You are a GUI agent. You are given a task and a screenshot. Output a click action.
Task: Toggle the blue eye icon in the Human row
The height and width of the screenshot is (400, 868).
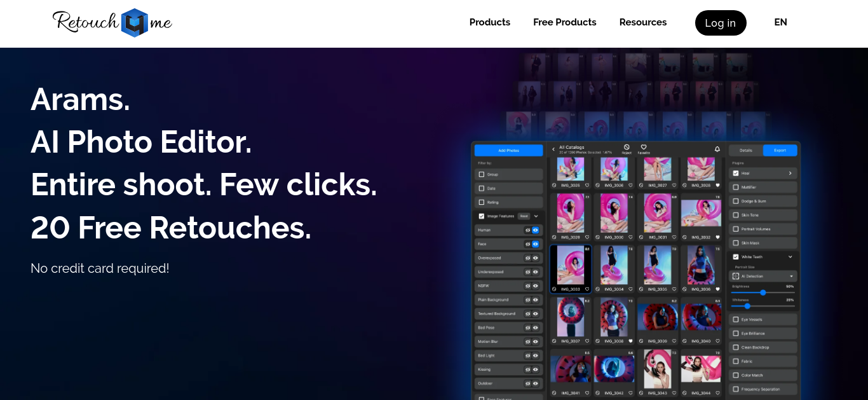coord(536,230)
